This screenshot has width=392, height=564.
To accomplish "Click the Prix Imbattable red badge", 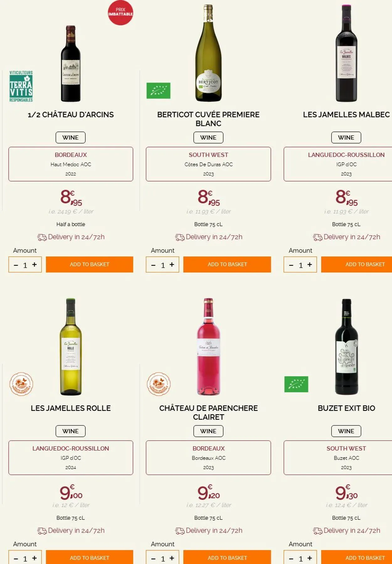I will (120, 12).
